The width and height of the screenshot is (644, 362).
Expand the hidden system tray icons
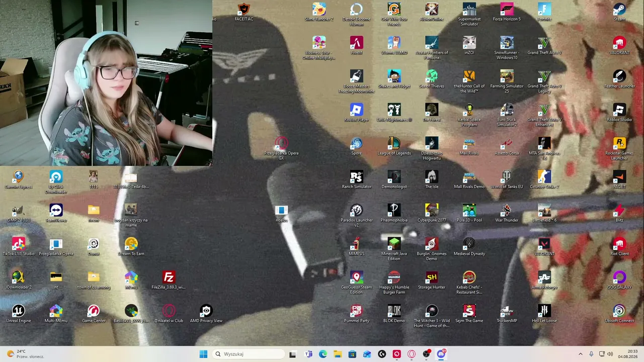point(580,354)
